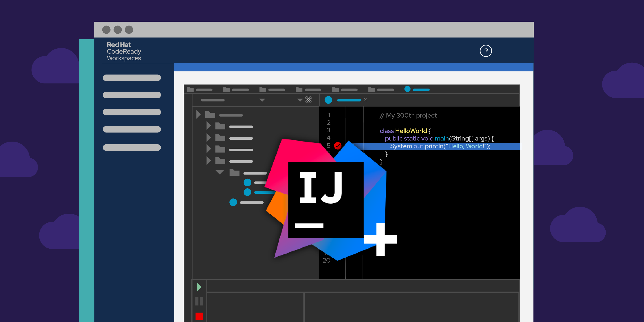Click the first folder breadcrumb in navigation bar
This screenshot has height=322, width=644.
coord(200,89)
